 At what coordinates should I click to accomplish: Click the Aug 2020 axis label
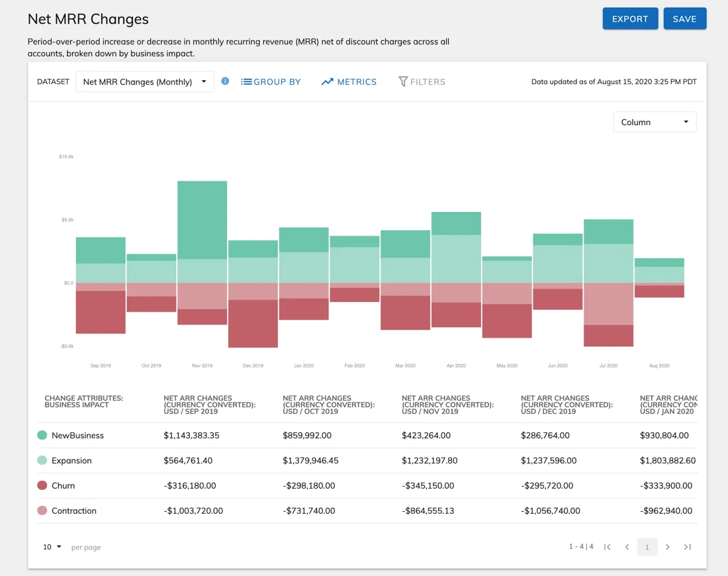[x=659, y=365]
